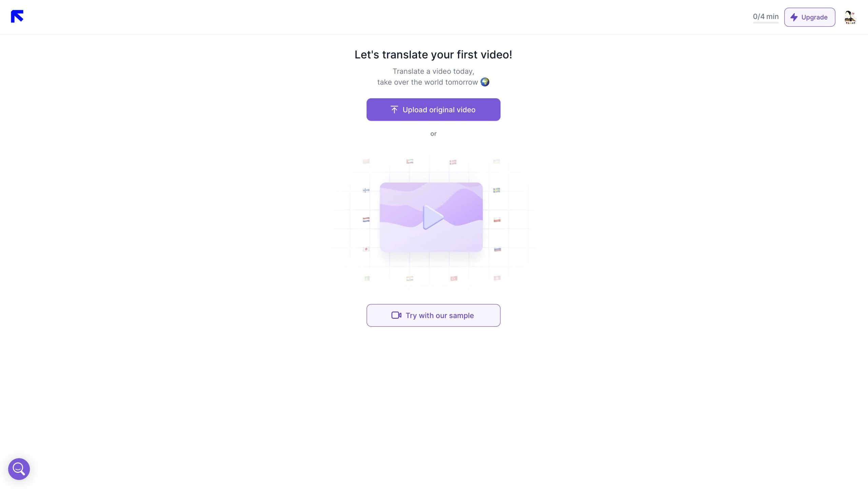Select Try with our sample
Image resolution: width=868 pixels, height=489 pixels.
(433, 315)
